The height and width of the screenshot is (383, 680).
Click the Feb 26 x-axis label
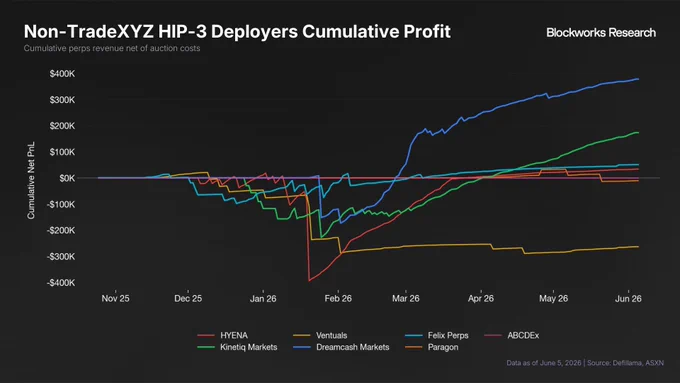click(338, 298)
